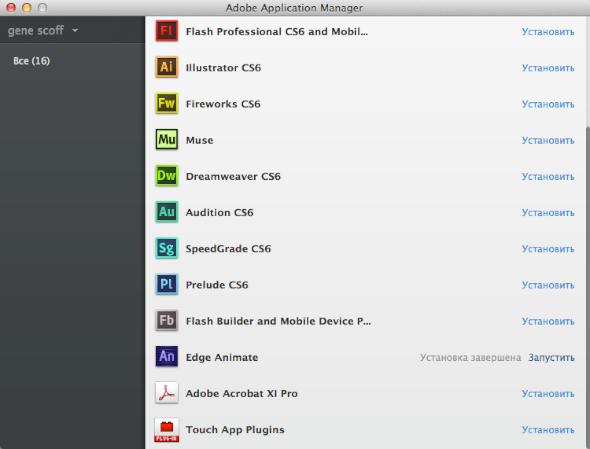Click the Установка завершена status text
The width and height of the screenshot is (590, 449).
[x=470, y=358]
